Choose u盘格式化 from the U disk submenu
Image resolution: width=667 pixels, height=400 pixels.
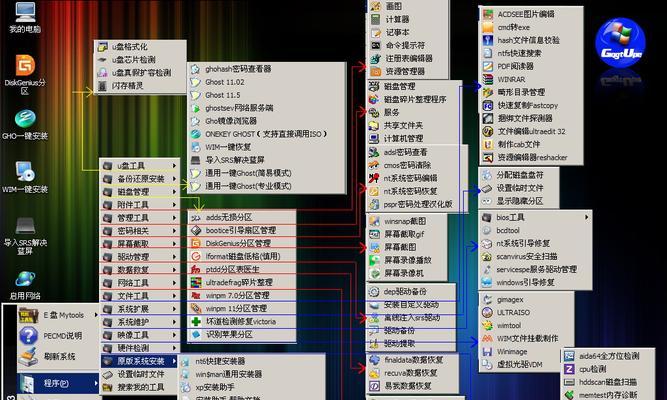(x=140, y=47)
